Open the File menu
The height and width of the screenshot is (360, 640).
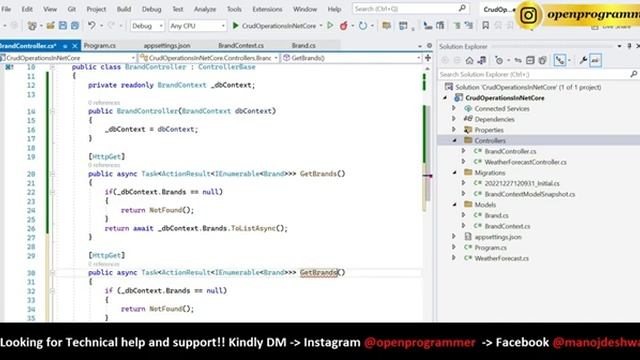pos(6,9)
